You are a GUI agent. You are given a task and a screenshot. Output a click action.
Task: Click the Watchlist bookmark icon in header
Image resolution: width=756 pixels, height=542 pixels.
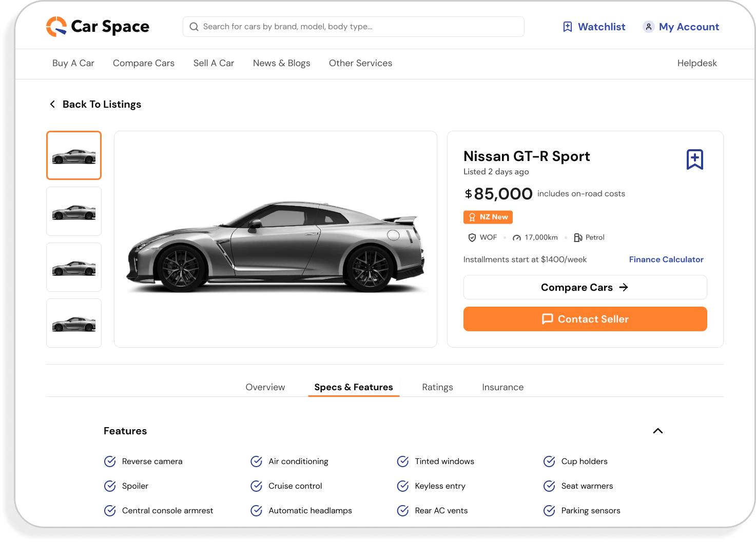click(x=567, y=27)
